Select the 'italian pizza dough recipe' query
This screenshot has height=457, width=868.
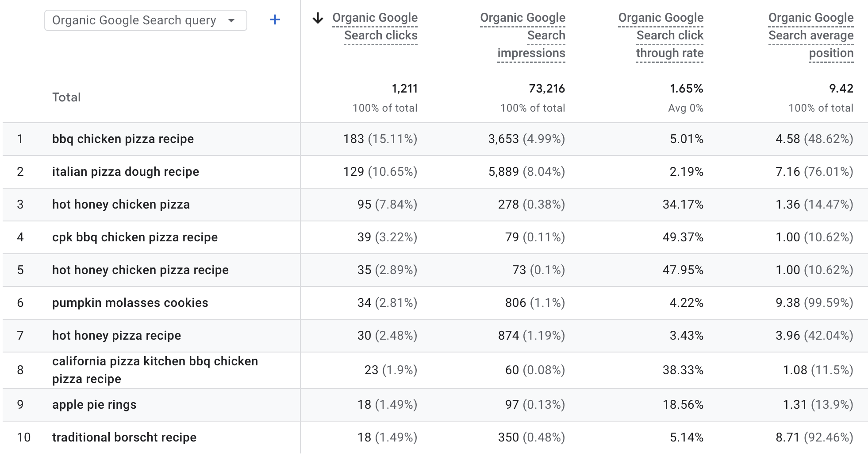tap(126, 172)
